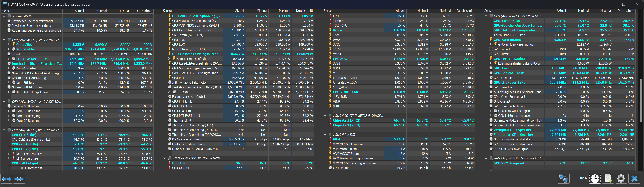
Task: Close sensor window with the blue X
Action: 634,178
